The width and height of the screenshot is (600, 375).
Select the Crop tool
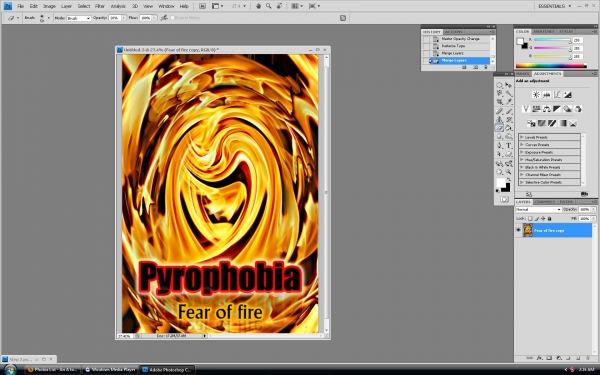pyautogui.click(x=499, y=102)
